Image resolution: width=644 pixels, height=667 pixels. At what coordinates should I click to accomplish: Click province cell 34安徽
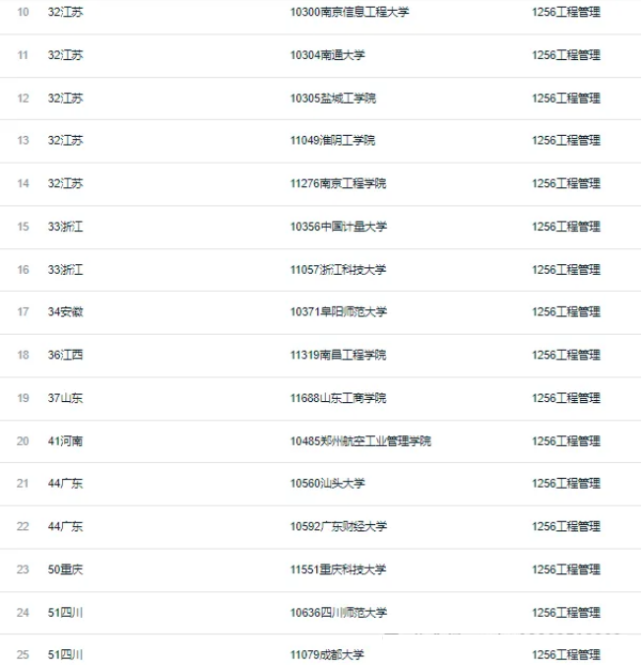[65, 311]
